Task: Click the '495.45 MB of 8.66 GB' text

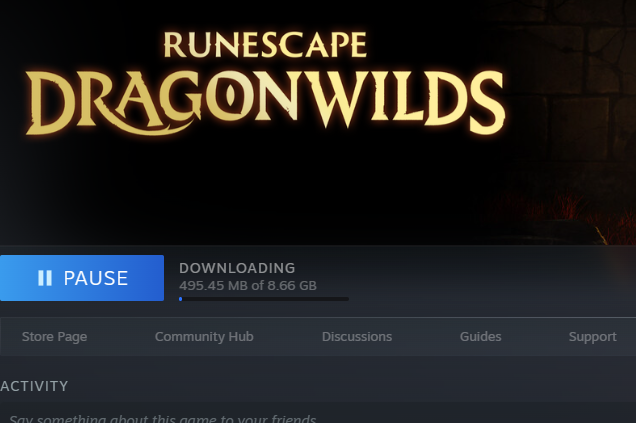Action: (x=248, y=286)
